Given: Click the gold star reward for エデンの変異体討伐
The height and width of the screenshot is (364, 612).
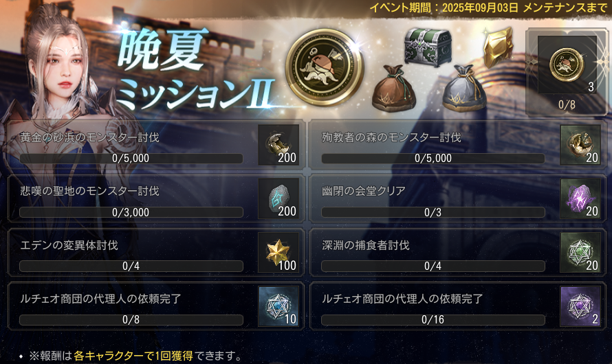Looking at the screenshot, I should coord(278,253).
